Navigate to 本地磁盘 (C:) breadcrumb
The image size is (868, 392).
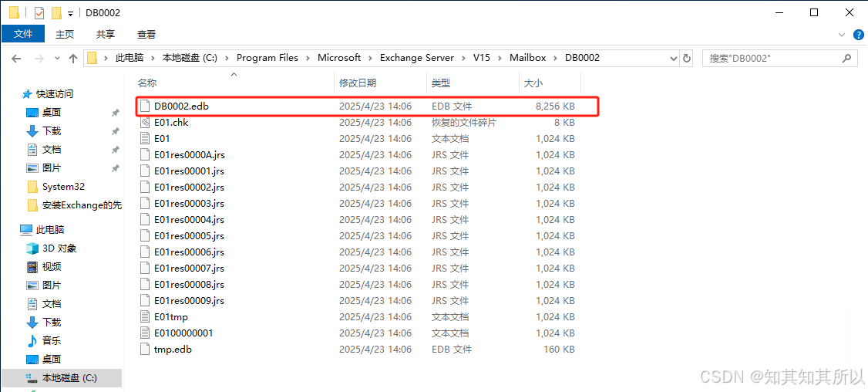tap(190, 58)
